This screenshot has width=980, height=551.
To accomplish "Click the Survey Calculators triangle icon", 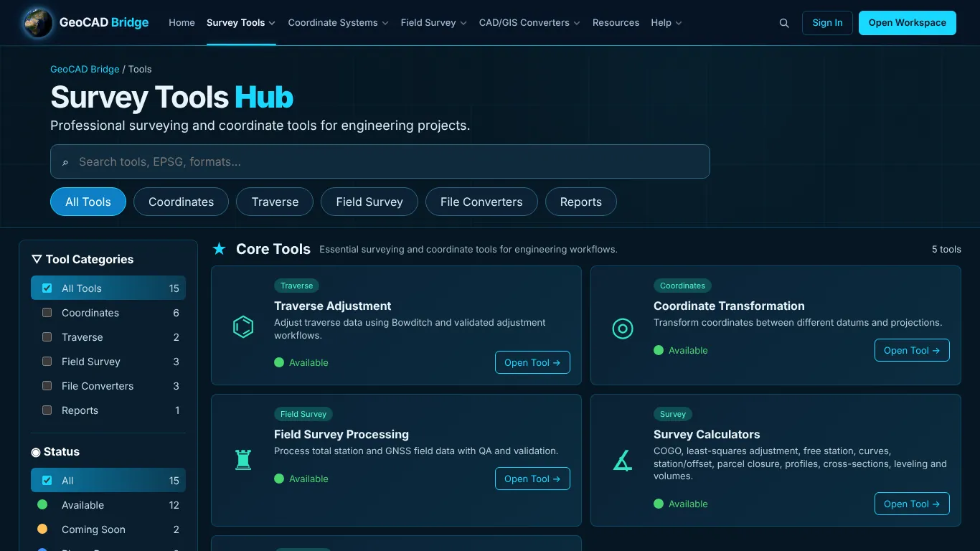I will pyautogui.click(x=623, y=460).
